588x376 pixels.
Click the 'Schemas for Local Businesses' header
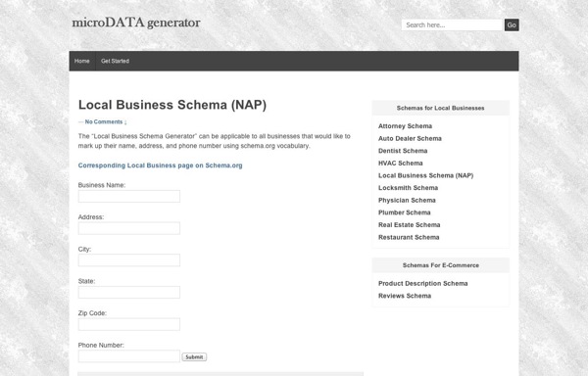(441, 109)
